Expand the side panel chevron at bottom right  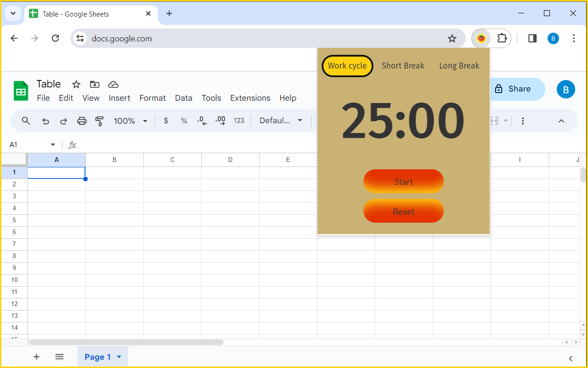click(x=571, y=358)
